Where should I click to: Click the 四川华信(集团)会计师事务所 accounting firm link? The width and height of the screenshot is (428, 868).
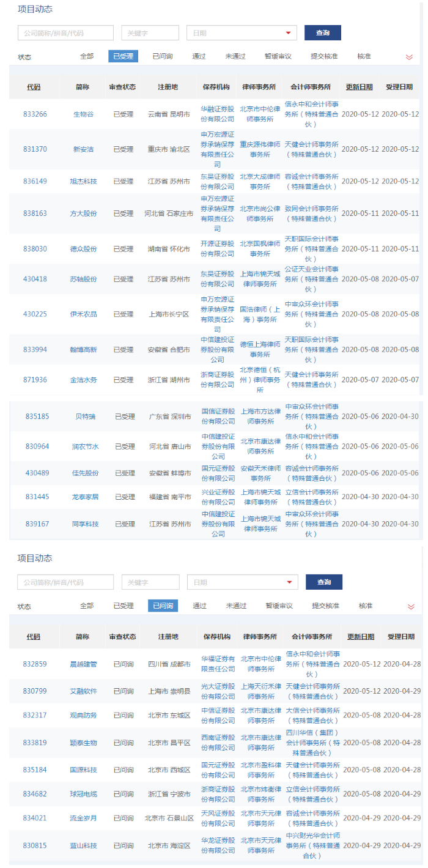[x=312, y=743]
